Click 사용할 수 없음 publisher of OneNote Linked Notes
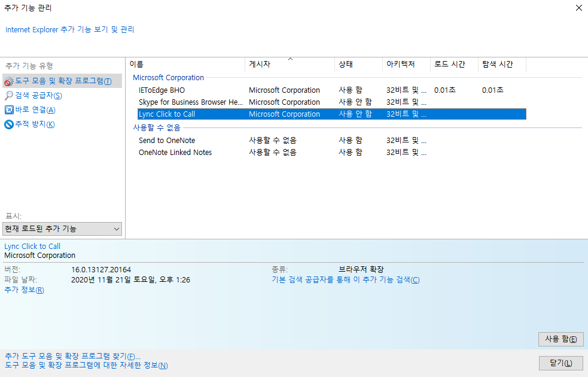Image resolution: width=588 pixels, height=377 pixels. coord(273,153)
